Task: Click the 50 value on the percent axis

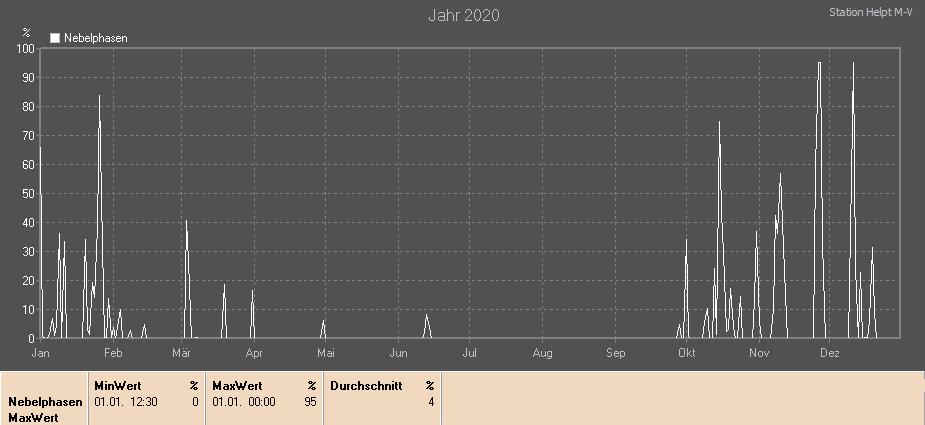Action: click(29, 193)
